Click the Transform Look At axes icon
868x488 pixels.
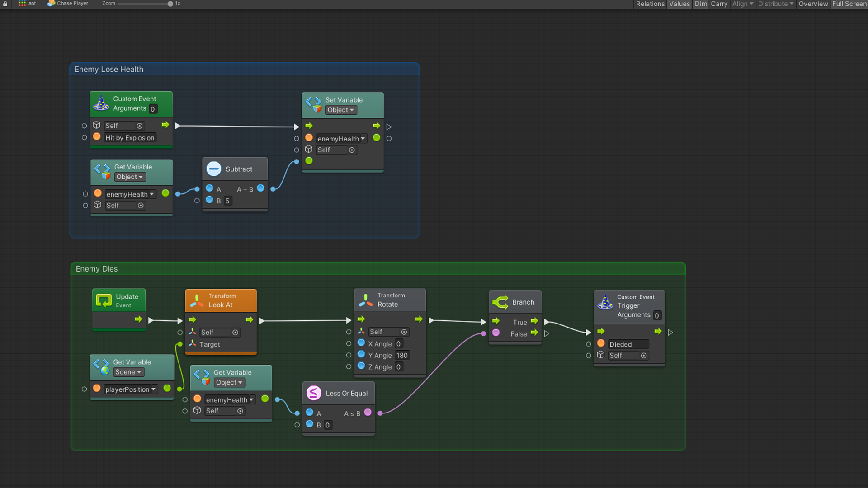tap(197, 300)
